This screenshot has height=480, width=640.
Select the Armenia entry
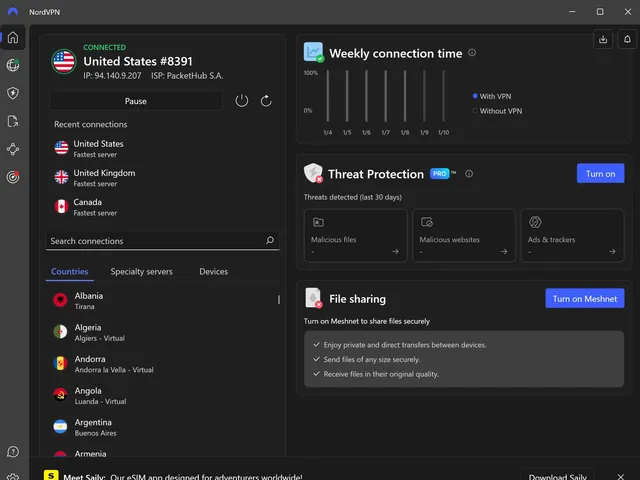[x=162, y=452]
